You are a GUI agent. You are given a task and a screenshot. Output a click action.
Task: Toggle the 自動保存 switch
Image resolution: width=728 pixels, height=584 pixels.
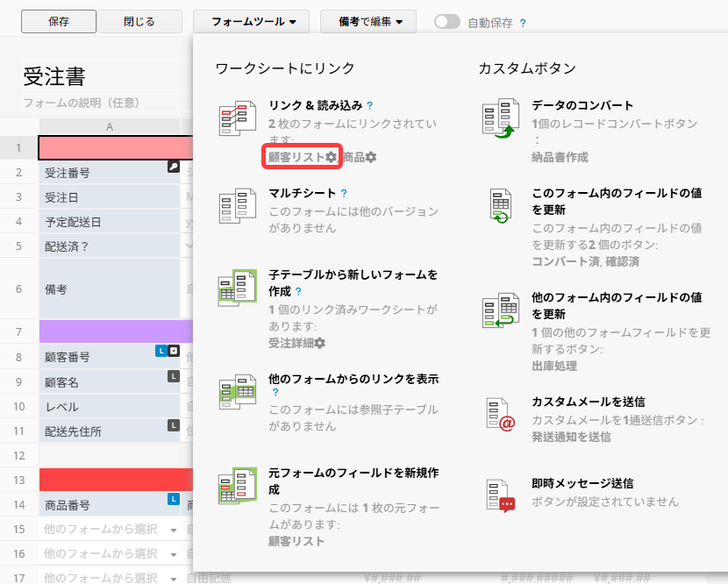(x=447, y=22)
